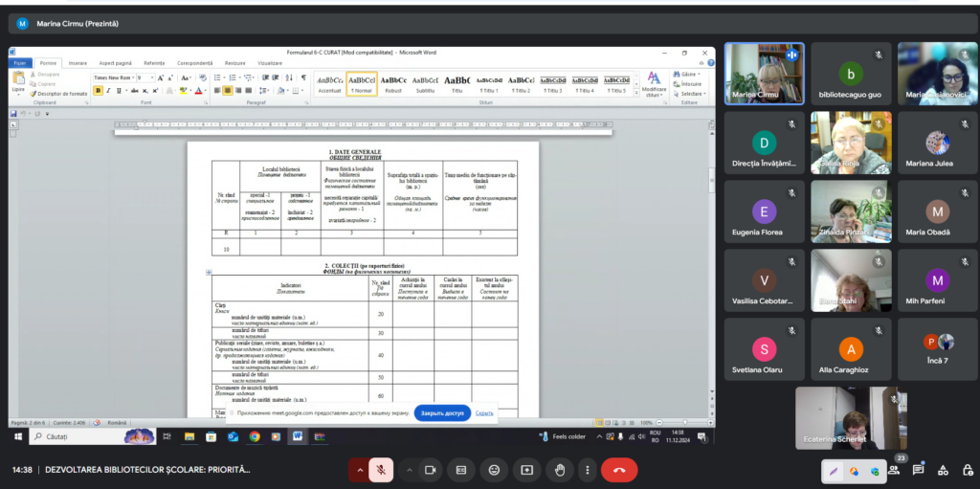Apply the Robust style

click(393, 84)
